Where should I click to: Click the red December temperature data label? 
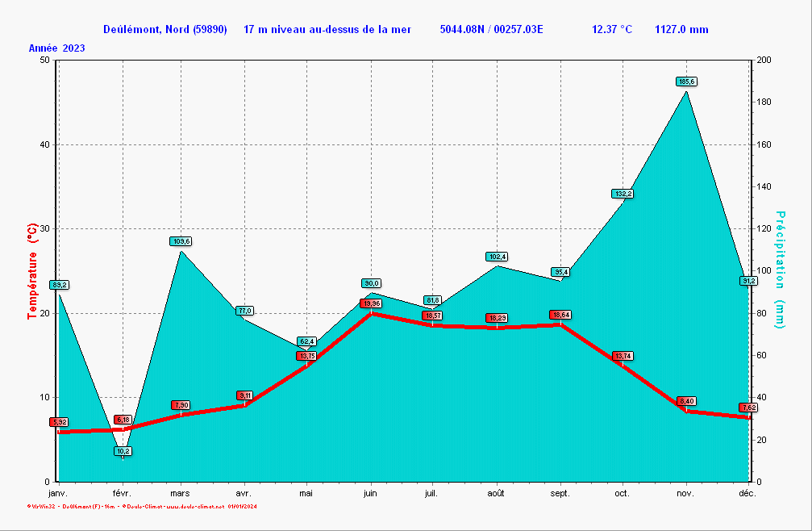(x=748, y=408)
